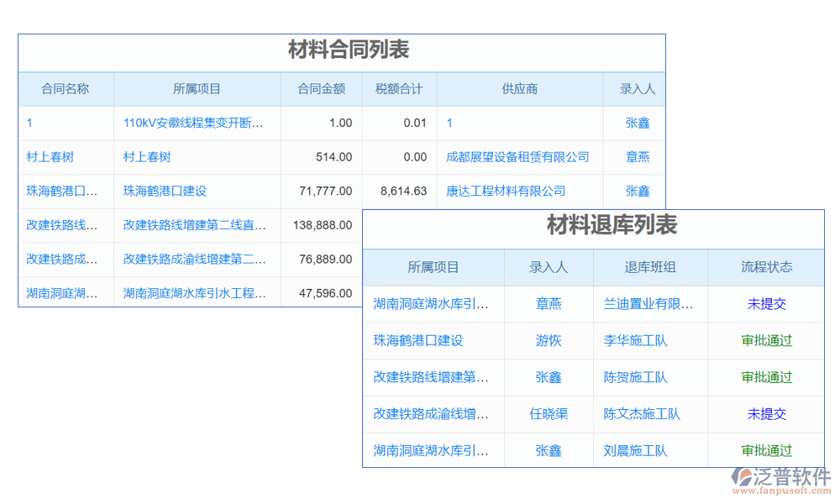840x504 pixels.
Task: Click 未提交 status in first return row
Action: [766, 304]
